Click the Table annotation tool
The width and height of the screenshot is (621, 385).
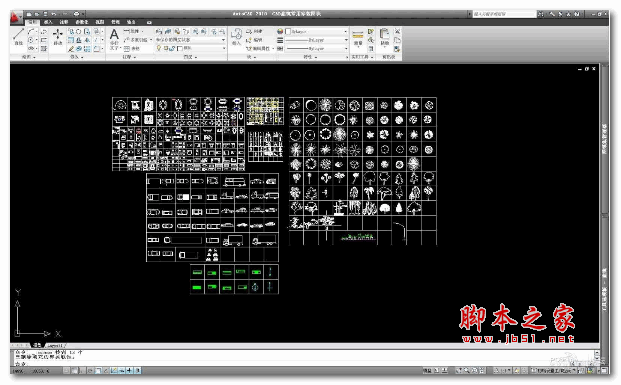pyautogui.click(x=131, y=49)
